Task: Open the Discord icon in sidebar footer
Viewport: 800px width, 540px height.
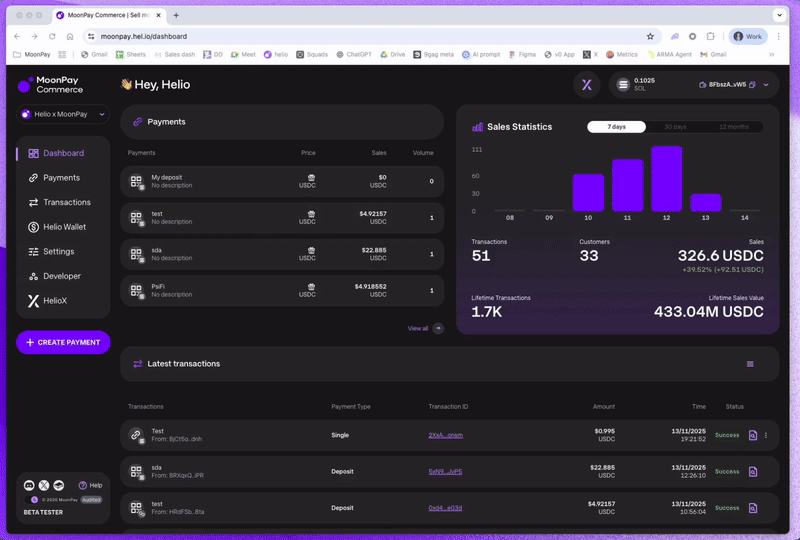Action: 29,485
